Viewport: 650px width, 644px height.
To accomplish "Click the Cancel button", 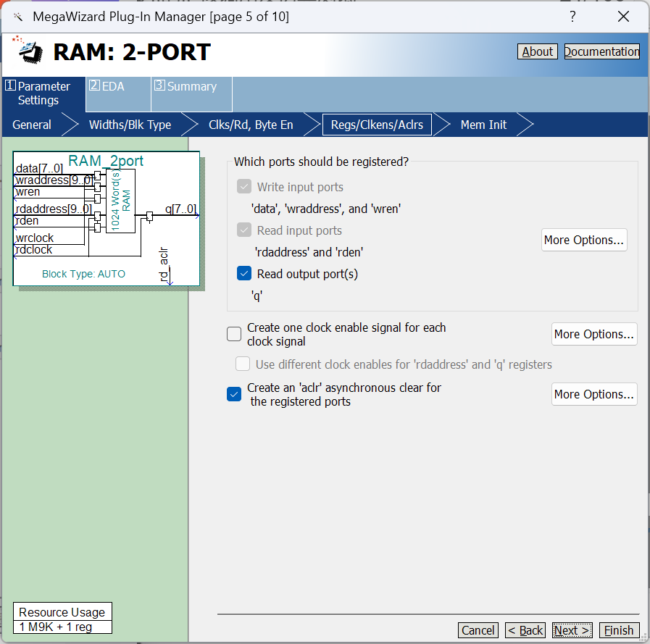I will pos(478,630).
